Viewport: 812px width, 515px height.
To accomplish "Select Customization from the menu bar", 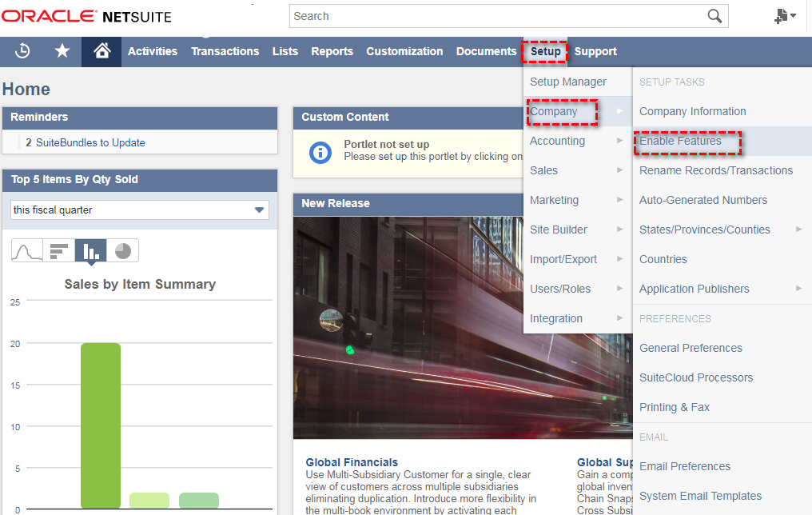I will [x=404, y=50].
